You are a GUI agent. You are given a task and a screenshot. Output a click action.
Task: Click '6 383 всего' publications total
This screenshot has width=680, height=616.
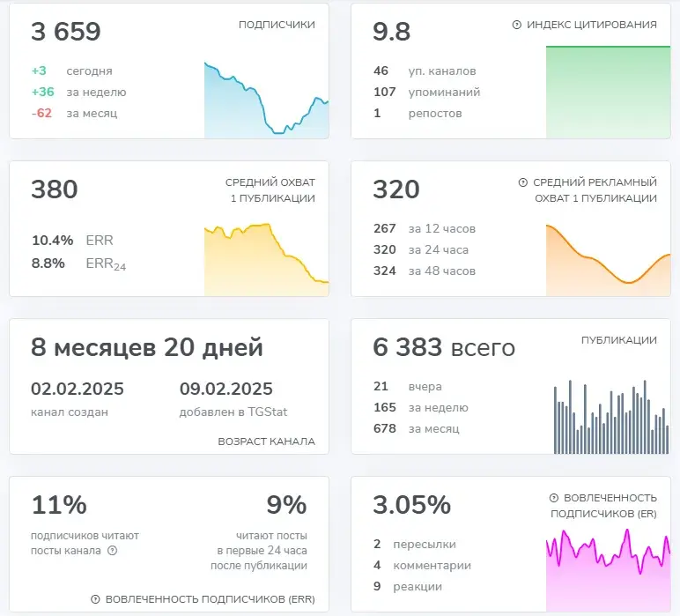click(x=444, y=347)
